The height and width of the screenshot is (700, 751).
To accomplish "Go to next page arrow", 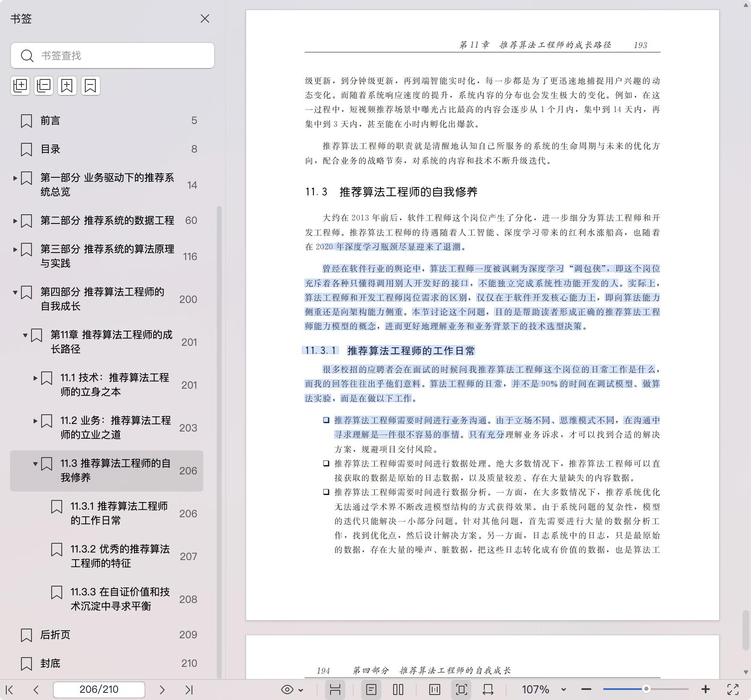I will tap(162, 689).
